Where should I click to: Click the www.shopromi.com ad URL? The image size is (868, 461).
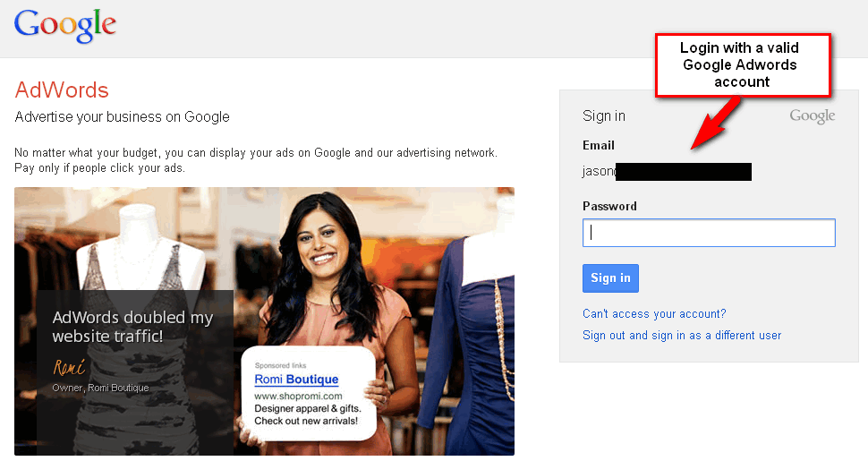click(298, 397)
